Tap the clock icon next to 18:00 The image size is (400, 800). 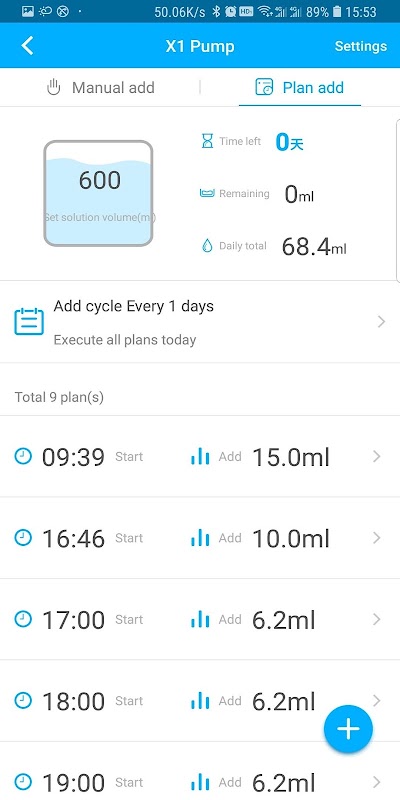23,701
